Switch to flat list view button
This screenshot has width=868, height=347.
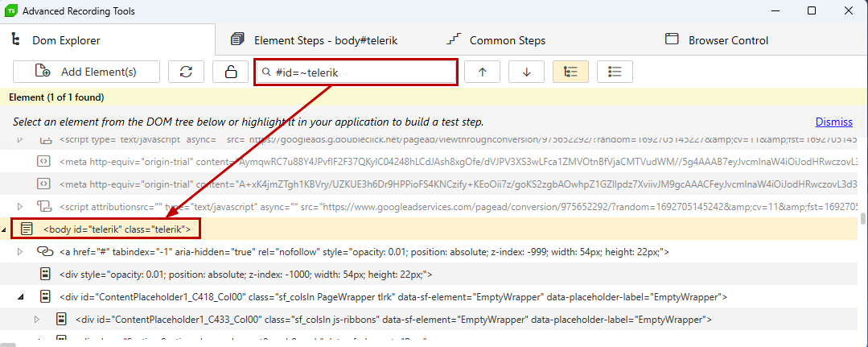pos(615,72)
